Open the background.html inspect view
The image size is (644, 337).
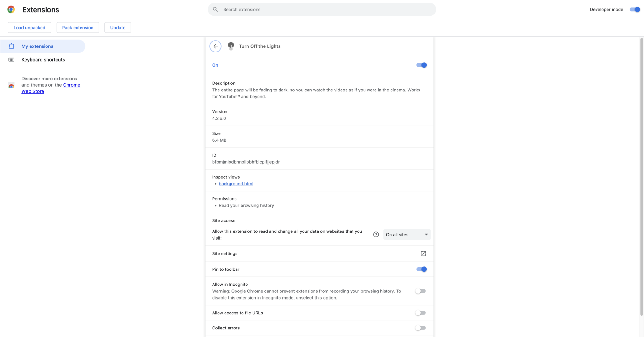[x=236, y=184]
